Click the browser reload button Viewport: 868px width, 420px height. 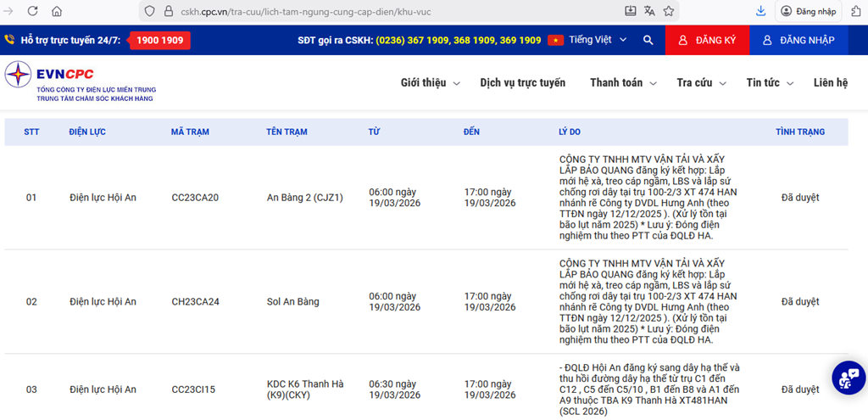[x=32, y=11]
